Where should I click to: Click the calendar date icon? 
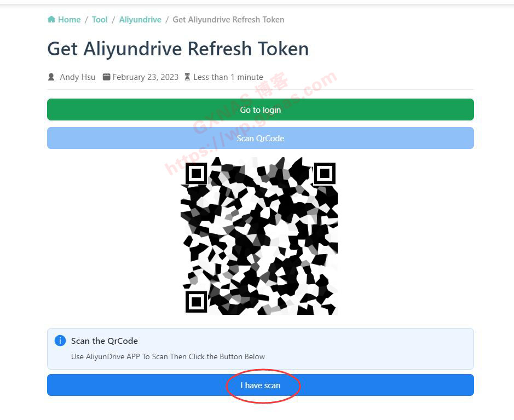pos(106,77)
